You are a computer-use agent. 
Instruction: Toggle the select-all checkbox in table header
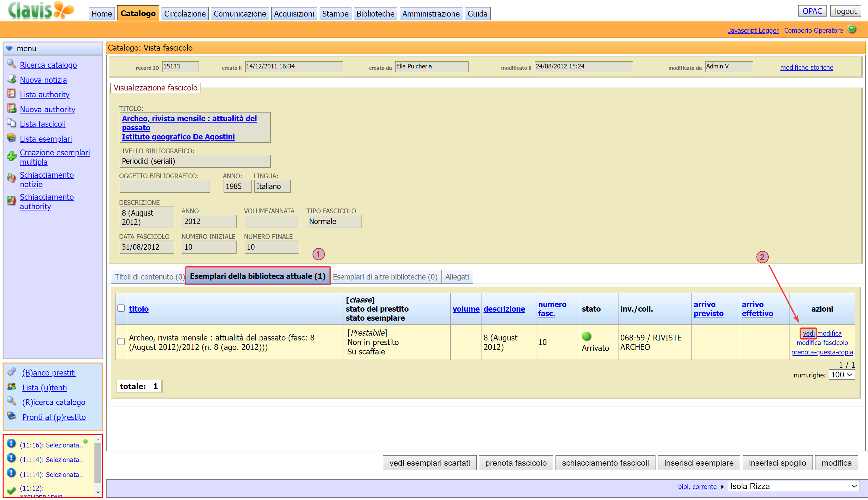point(121,308)
